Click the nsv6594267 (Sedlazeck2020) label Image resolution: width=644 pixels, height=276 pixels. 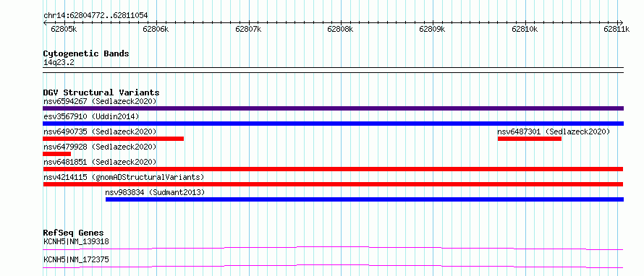(x=100, y=101)
